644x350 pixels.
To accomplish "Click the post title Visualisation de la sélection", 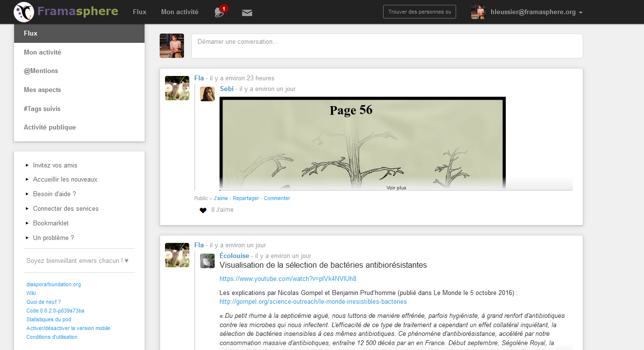I will click(x=323, y=265).
